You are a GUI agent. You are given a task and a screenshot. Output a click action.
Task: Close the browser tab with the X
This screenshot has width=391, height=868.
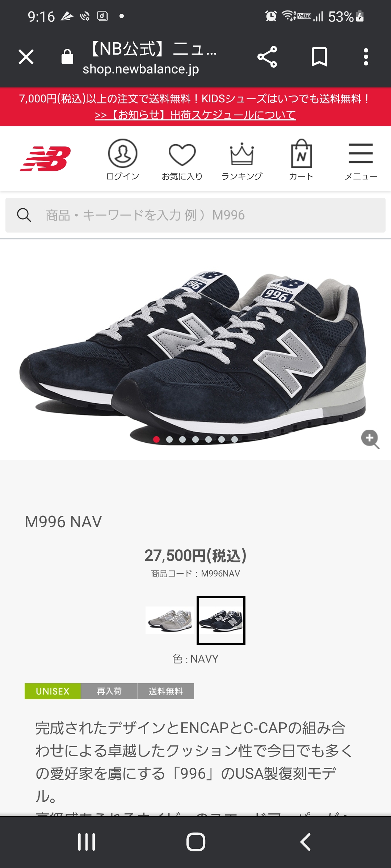(26, 57)
